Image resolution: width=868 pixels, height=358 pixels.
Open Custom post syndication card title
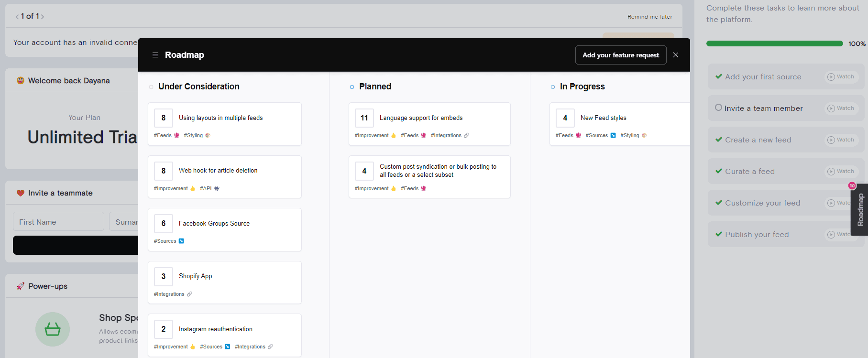coord(438,171)
